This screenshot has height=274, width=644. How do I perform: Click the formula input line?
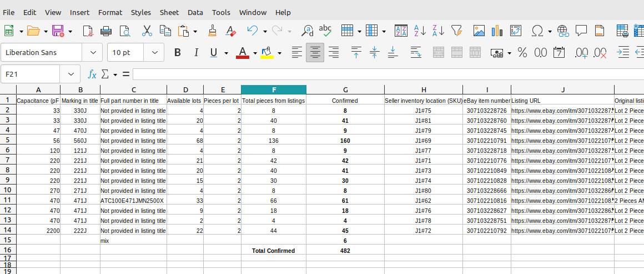388,74
